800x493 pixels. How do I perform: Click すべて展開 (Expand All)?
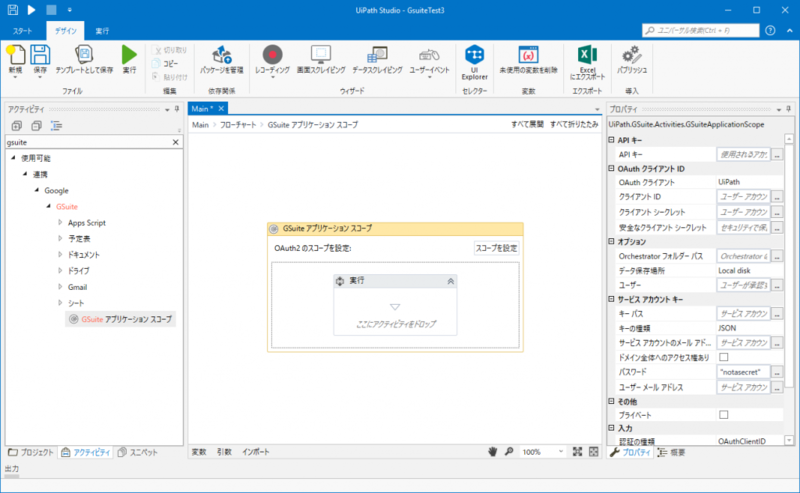point(527,125)
